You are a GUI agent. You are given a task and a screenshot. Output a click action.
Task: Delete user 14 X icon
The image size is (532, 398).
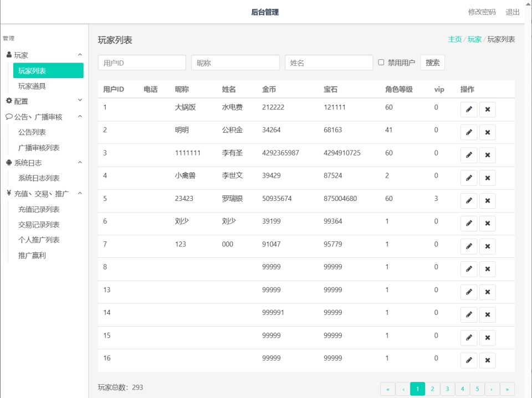(488, 314)
